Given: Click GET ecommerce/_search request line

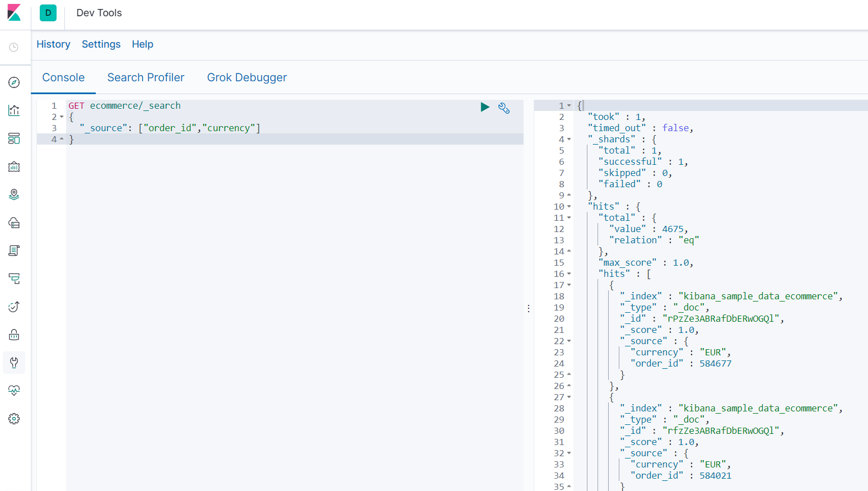Looking at the screenshot, I should [124, 105].
